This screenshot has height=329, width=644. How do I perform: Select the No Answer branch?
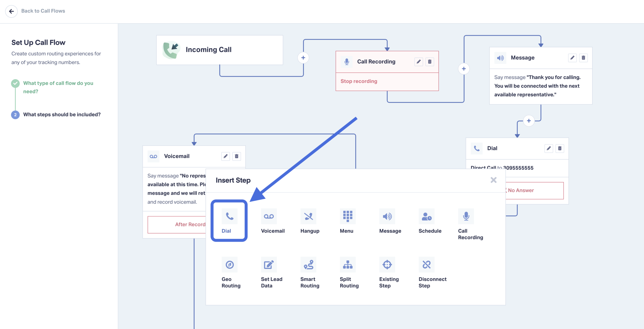534,190
